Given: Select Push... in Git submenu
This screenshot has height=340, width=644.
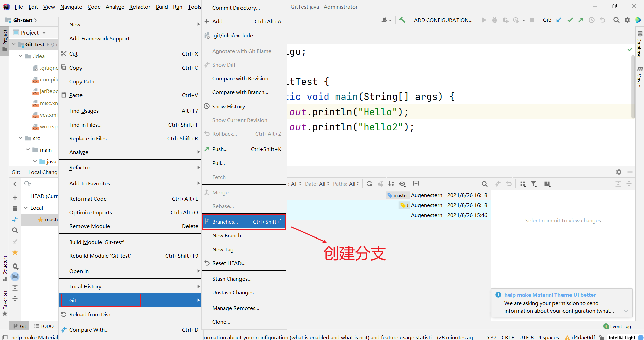Looking at the screenshot, I should point(244,149).
